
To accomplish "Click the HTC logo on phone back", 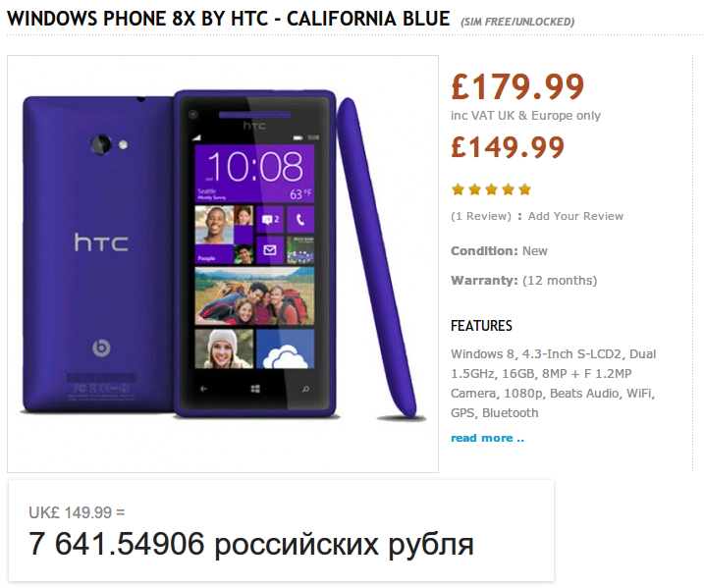I will coord(101,242).
